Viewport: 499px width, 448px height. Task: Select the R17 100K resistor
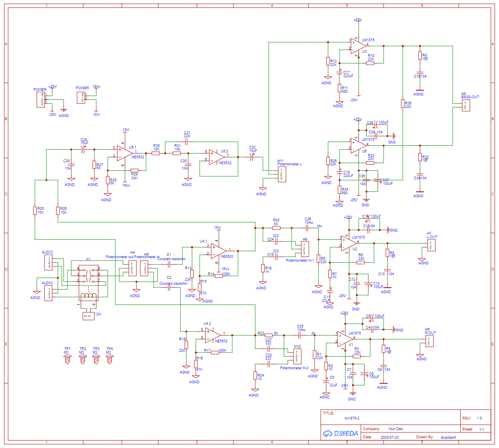point(215,352)
